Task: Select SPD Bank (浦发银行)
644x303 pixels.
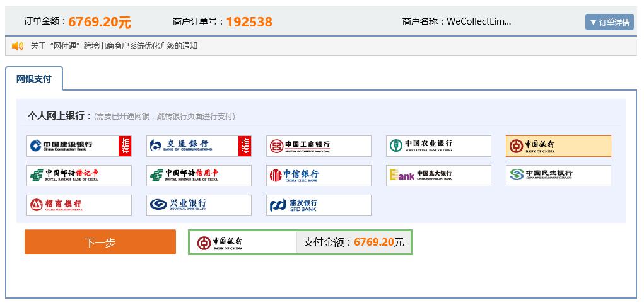Action: (x=318, y=205)
